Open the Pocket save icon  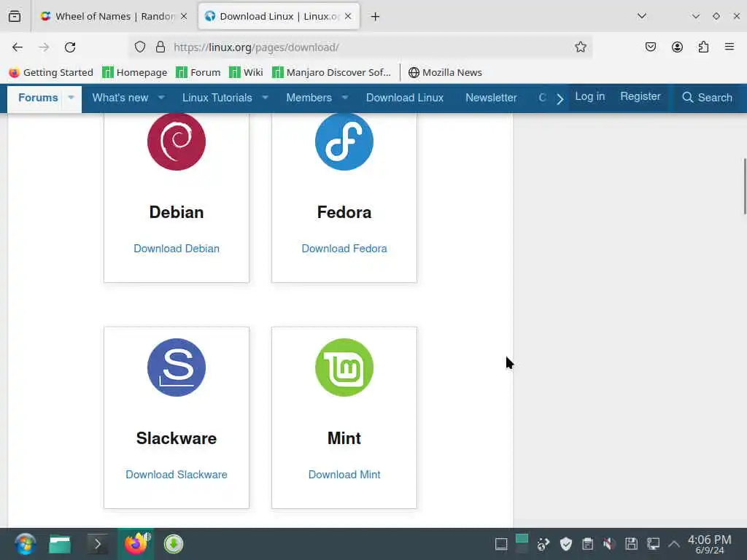click(x=650, y=47)
